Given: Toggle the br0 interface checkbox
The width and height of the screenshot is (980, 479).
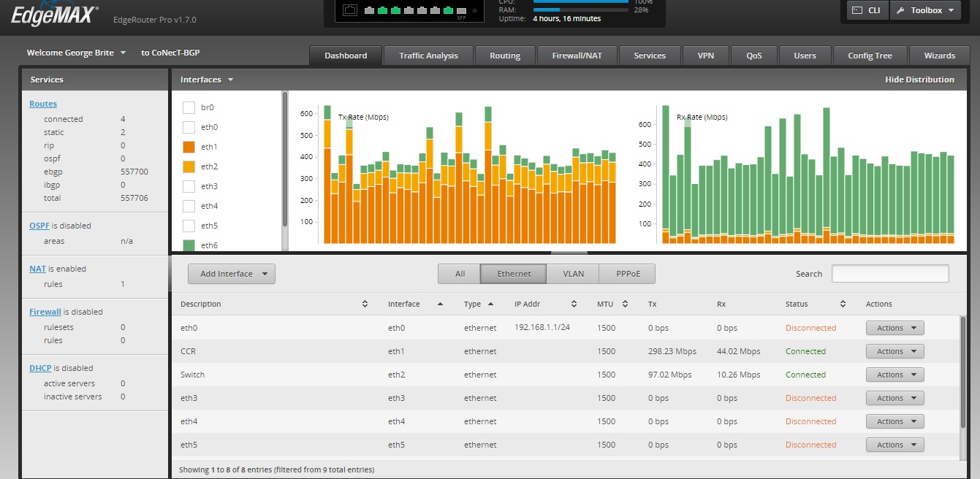Looking at the screenshot, I should pos(189,107).
